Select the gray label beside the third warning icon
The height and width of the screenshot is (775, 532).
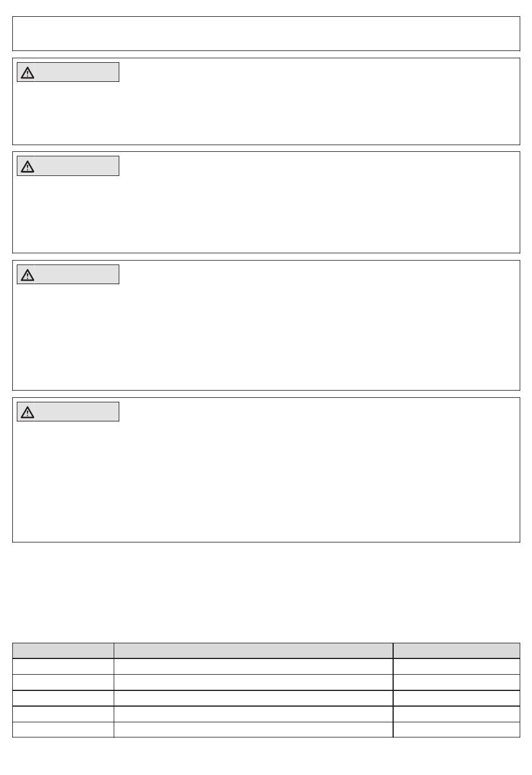point(77,275)
